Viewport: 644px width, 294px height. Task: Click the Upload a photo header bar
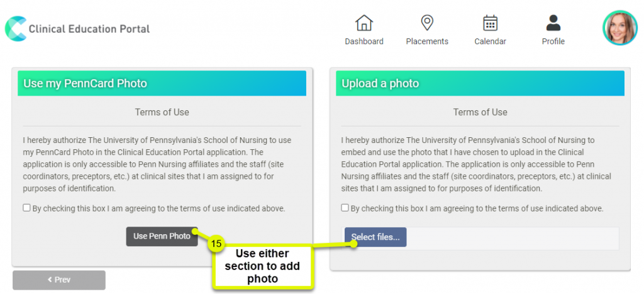tap(480, 83)
